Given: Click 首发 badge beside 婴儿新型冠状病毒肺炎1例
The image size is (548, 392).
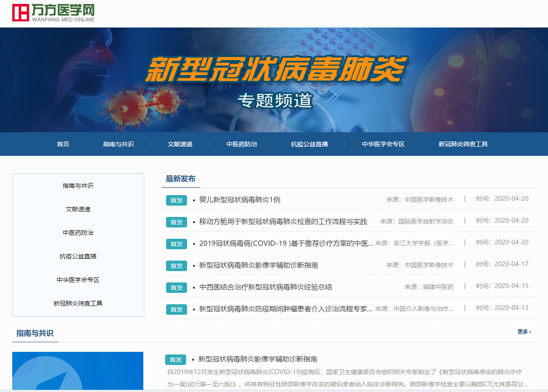Looking at the screenshot, I should click(176, 200).
